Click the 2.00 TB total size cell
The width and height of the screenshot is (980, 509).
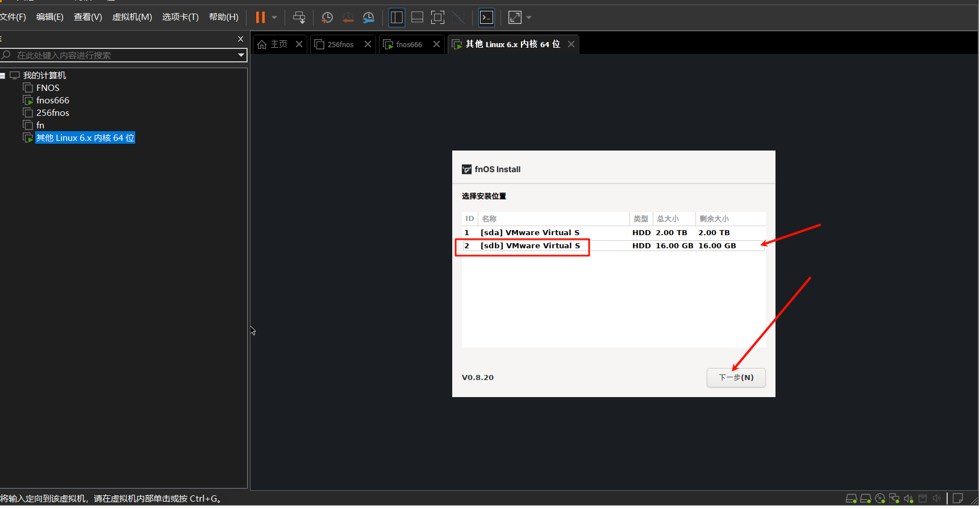coord(672,233)
